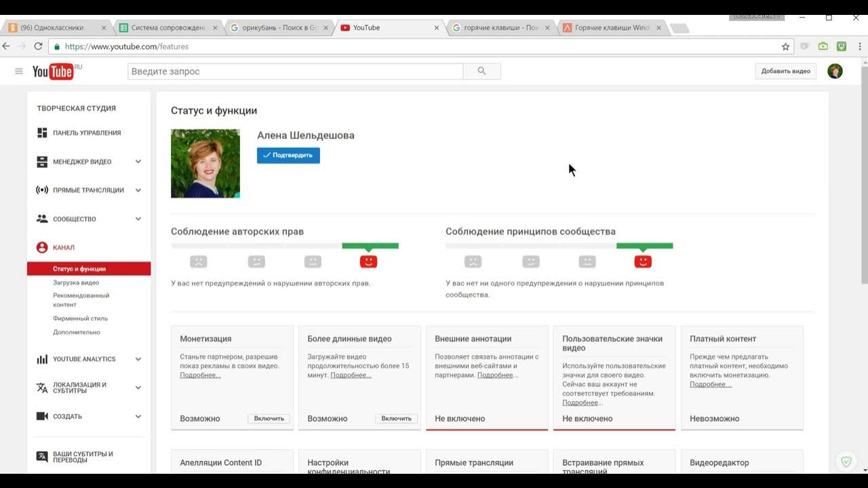This screenshot has height=488, width=868.
Task: Expand the Прямые трансляции section
Action: click(x=138, y=190)
